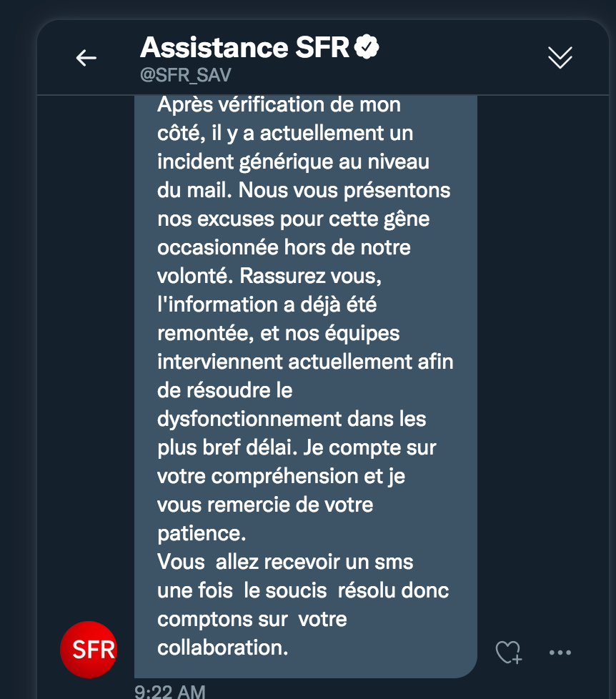Screen dimensions: 616x699
Task: Go back using the left arrow
Action: (86, 58)
